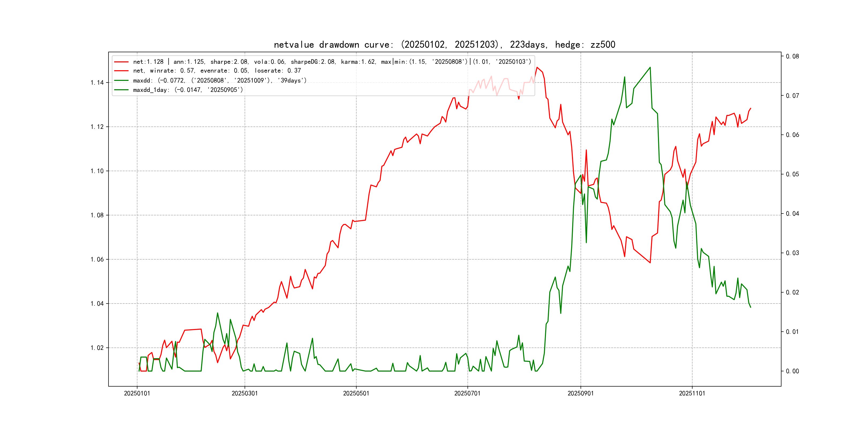Image resolution: width=868 pixels, height=434 pixels.
Task: Select the net winrate legend entry text
Action: [x=217, y=71]
